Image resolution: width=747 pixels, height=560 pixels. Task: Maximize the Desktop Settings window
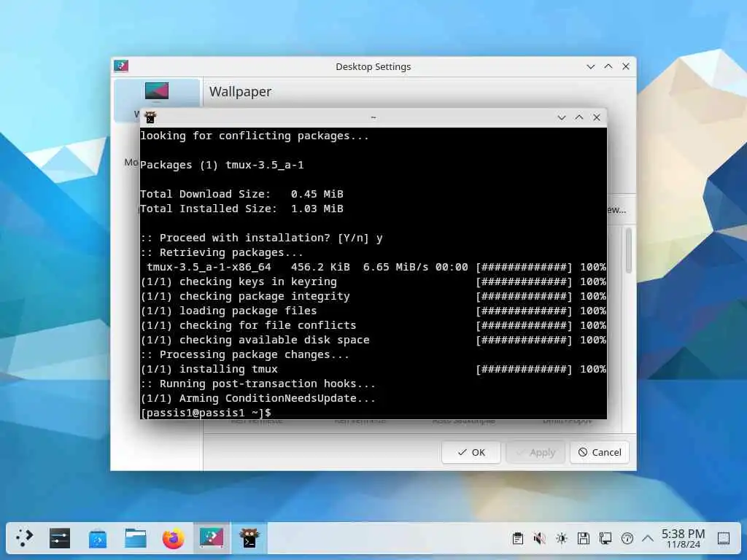[x=608, y=66]
